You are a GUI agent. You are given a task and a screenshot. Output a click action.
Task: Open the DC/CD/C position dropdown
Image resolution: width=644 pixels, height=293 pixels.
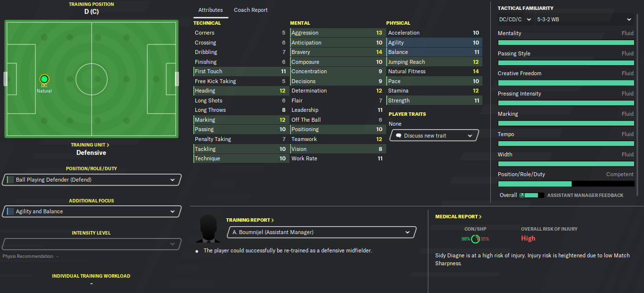(515, 19)
